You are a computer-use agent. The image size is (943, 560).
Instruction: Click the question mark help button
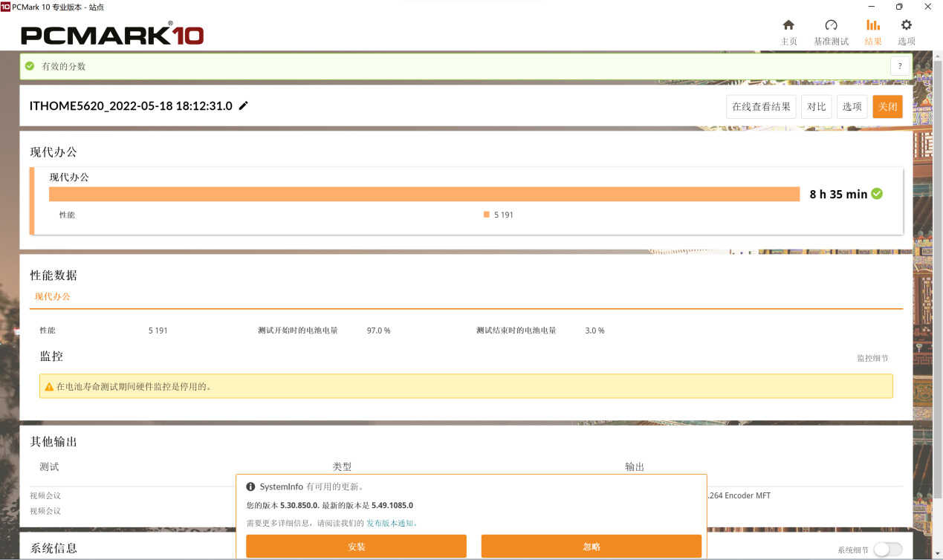click(901, 66)
